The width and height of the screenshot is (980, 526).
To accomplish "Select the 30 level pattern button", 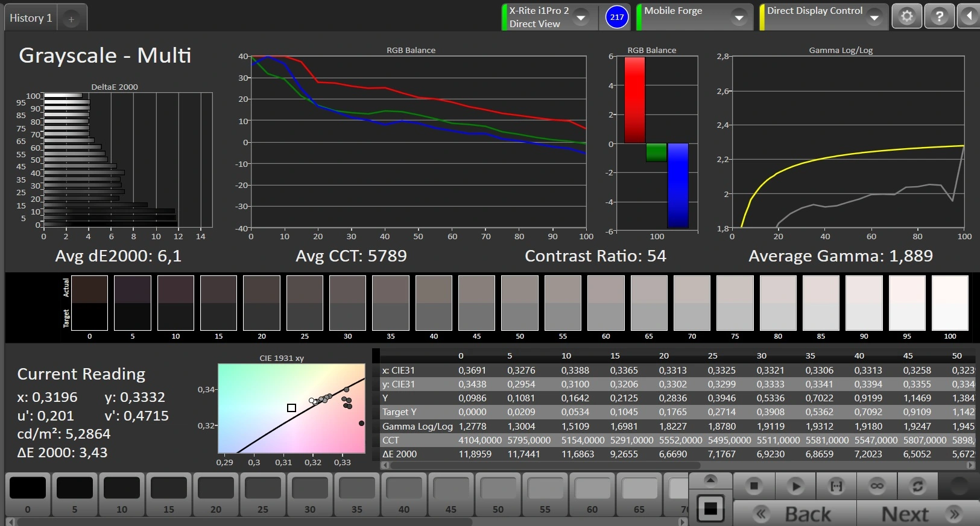I will tap(310, 495).
